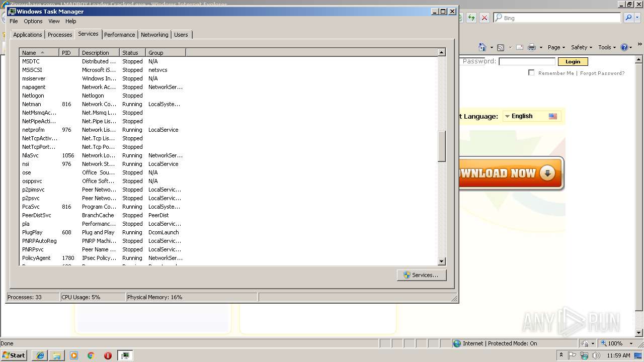Click the Windows Start button
644x362 pixels.
pos(14,355)
